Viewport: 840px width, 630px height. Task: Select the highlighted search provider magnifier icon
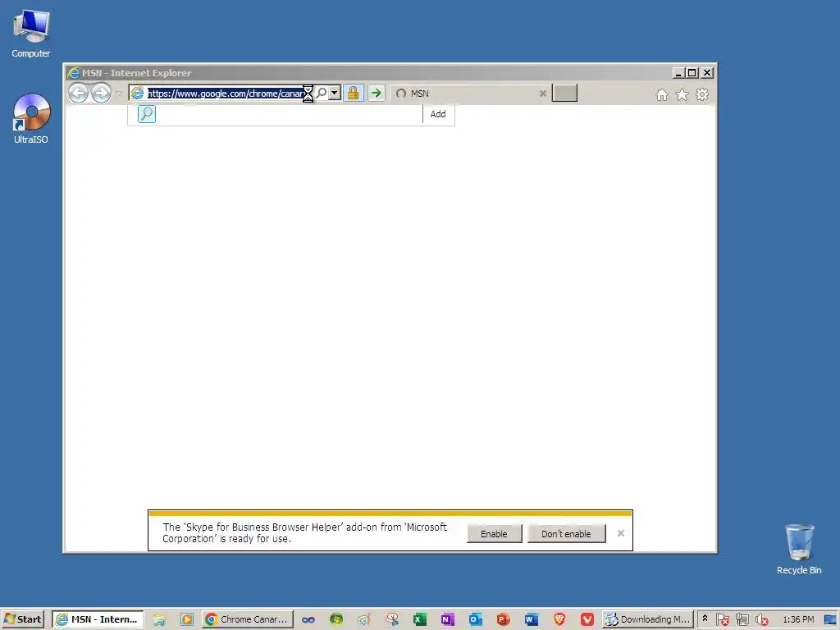pos(147,113)
